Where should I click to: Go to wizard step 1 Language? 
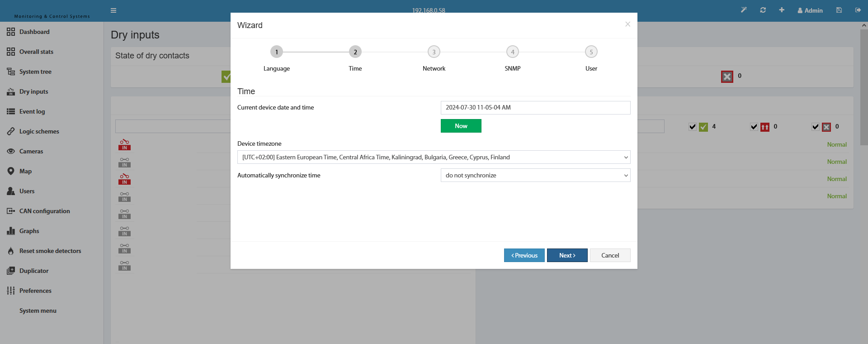277,52
